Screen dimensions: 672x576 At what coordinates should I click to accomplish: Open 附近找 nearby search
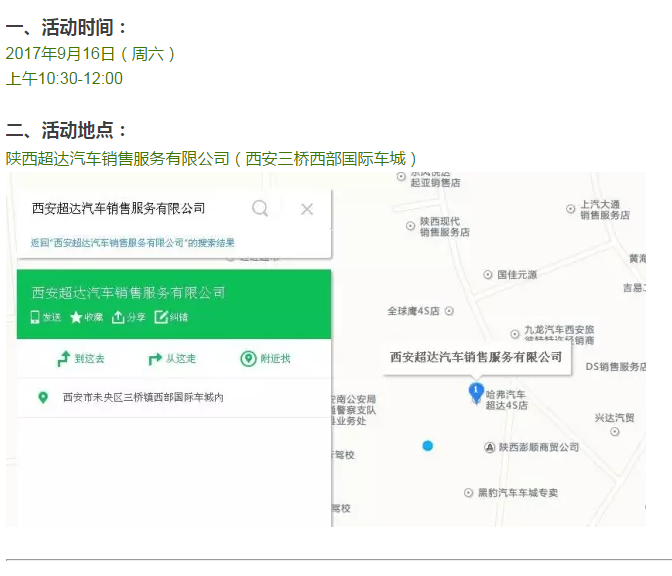click(x=265, y=359)
